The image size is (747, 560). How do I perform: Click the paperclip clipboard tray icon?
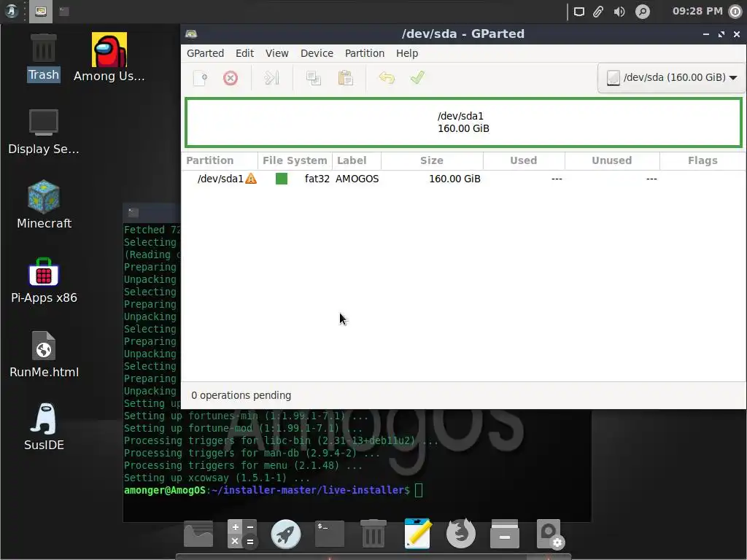(x=598, y=12)
